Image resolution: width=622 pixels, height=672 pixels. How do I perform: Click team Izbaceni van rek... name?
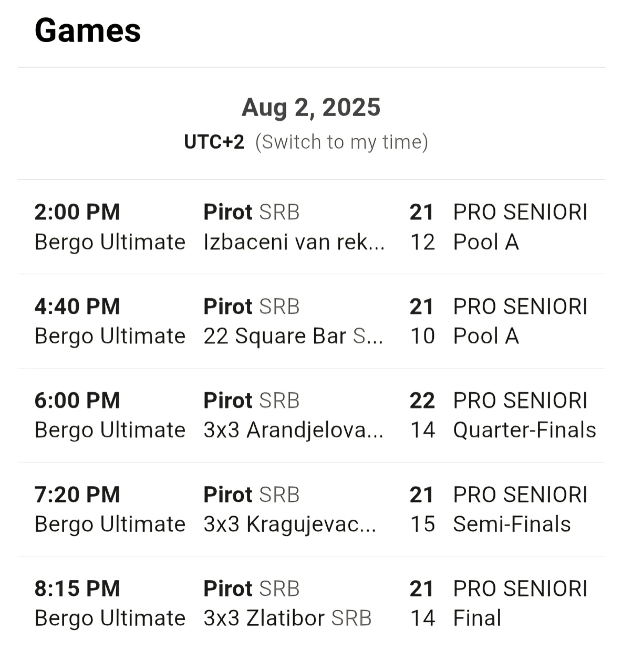(294, 243)
